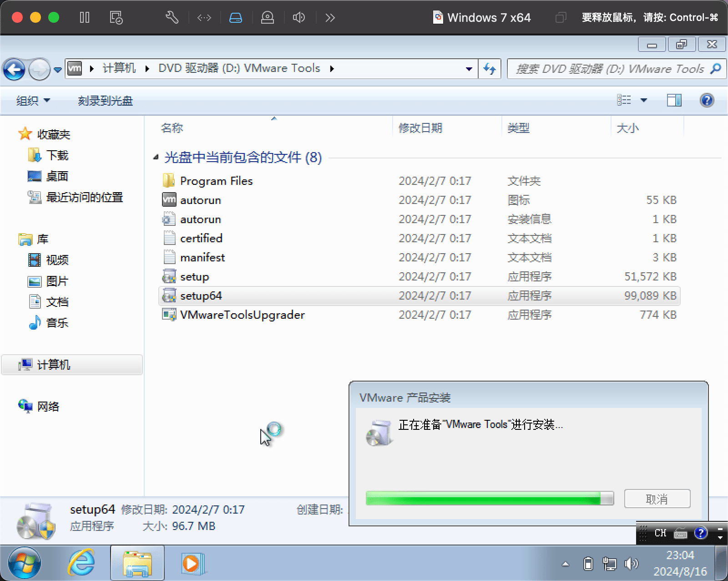Focus the search DVD drive field
This screenshot has height=581, width=728.
[610, 69]
